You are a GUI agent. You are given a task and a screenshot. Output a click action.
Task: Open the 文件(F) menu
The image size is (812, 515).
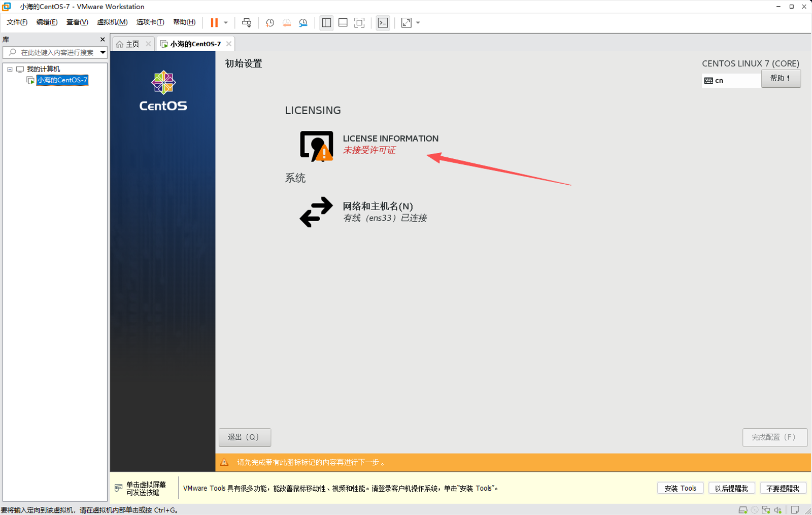pyautogui.click(x=17, y=22)
